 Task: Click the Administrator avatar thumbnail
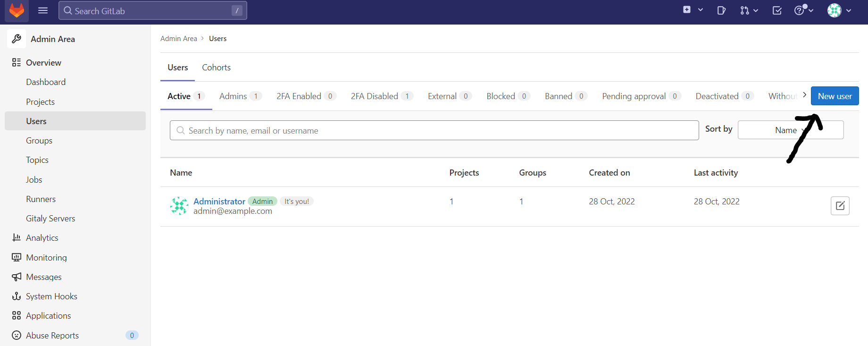pyautogui.click(x=179, y=206)
